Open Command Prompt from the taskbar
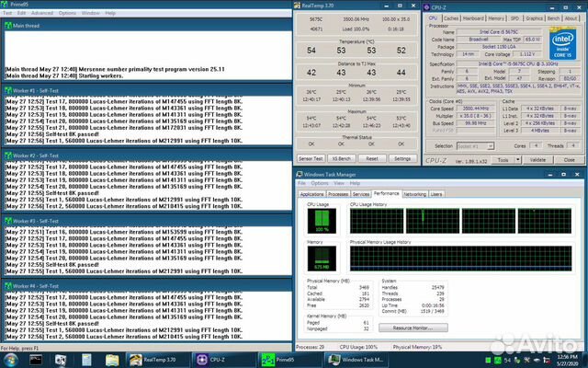This screenshot has width=588, height=368. click(x=36, y=360)
